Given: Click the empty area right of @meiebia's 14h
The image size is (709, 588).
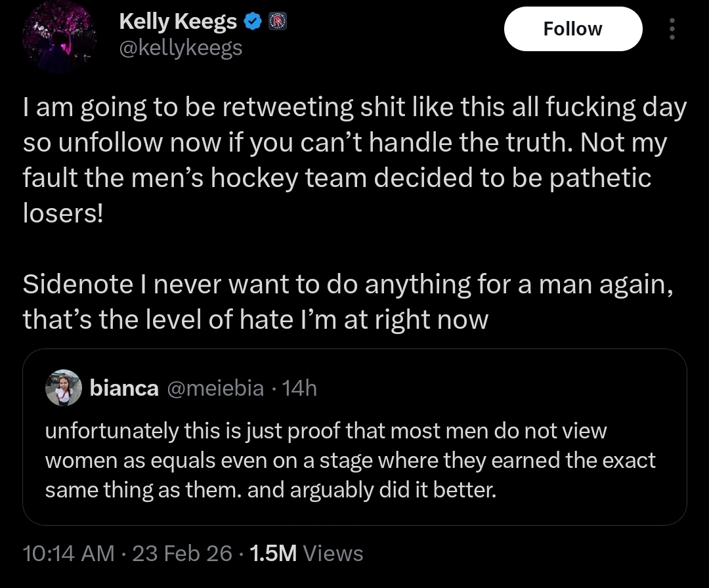Looking at the screenshot, I should (499, 388).
